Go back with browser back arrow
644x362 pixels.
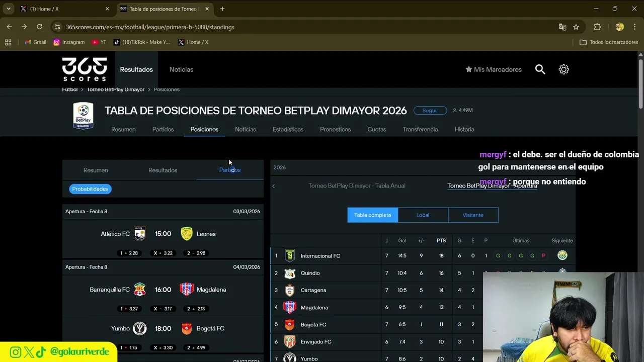tap(9, 27)
